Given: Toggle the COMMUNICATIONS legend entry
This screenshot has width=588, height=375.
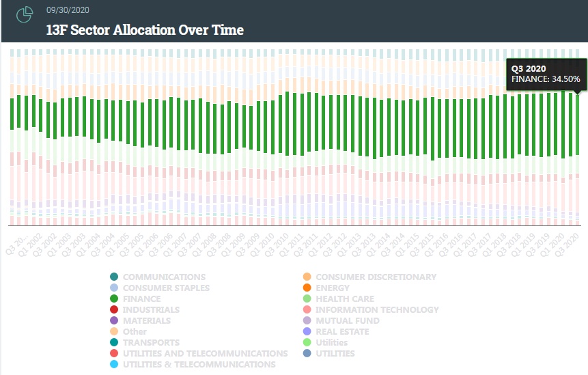Looking at the screenshot, I should (164, 277).
